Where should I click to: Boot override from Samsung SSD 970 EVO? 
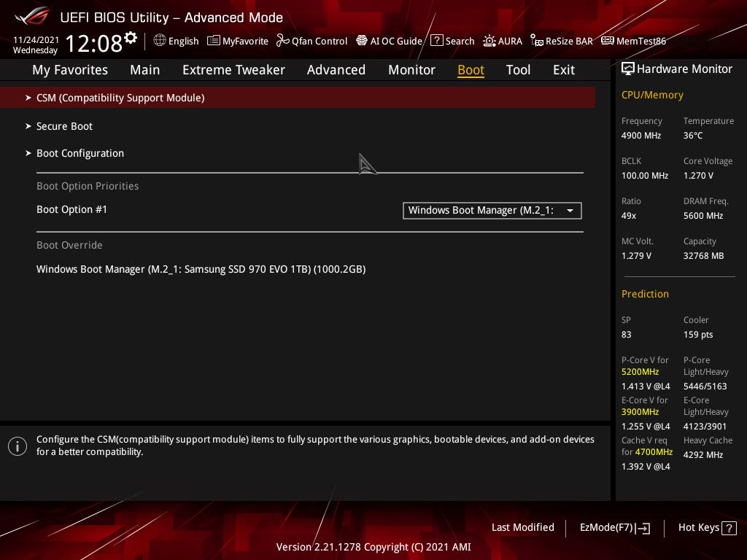pos(201,269)
